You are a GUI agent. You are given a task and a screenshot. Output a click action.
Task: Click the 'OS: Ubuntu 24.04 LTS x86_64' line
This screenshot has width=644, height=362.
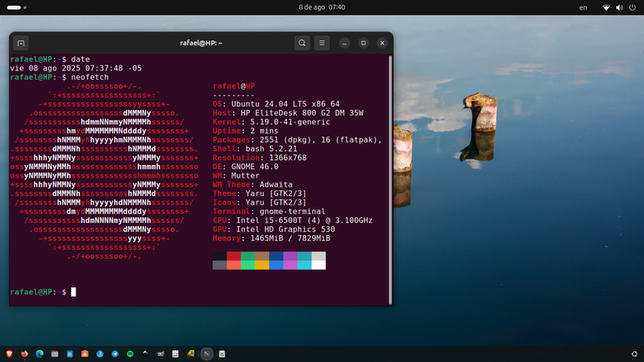(276, 104)
